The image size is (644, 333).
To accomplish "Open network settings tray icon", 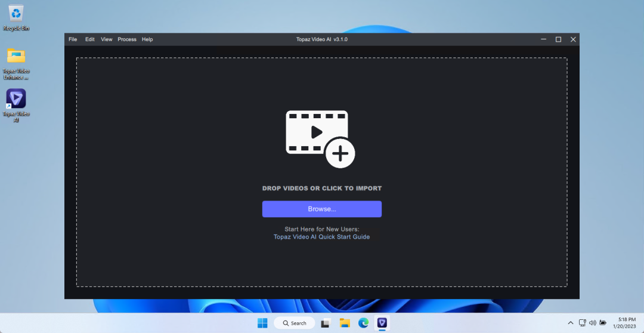I will click(x=582, y=323).
